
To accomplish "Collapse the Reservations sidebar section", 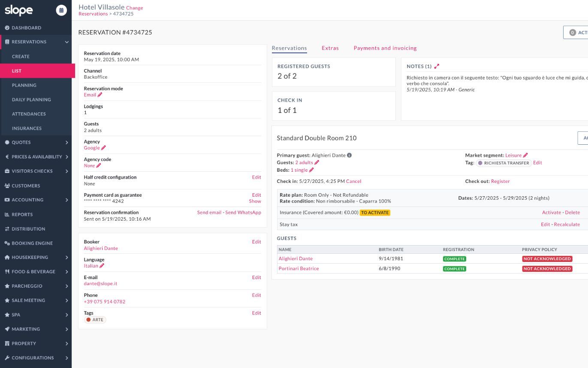I will (66, 42).
